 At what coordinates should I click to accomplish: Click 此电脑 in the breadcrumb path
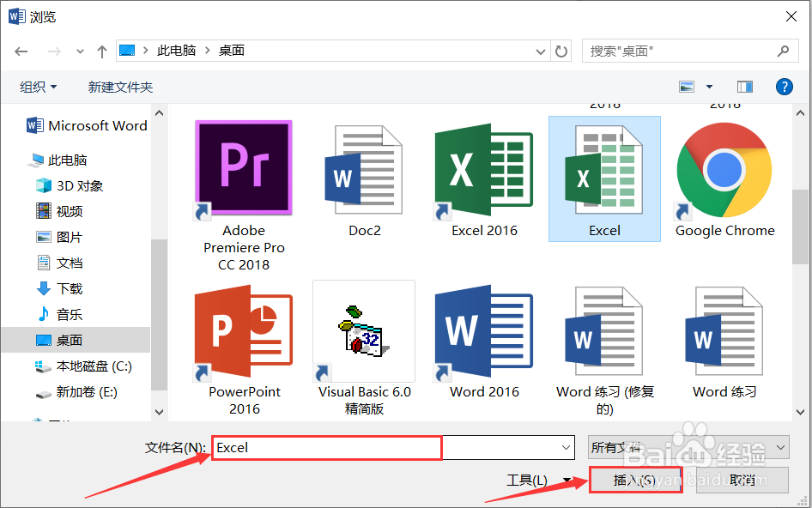177,51
